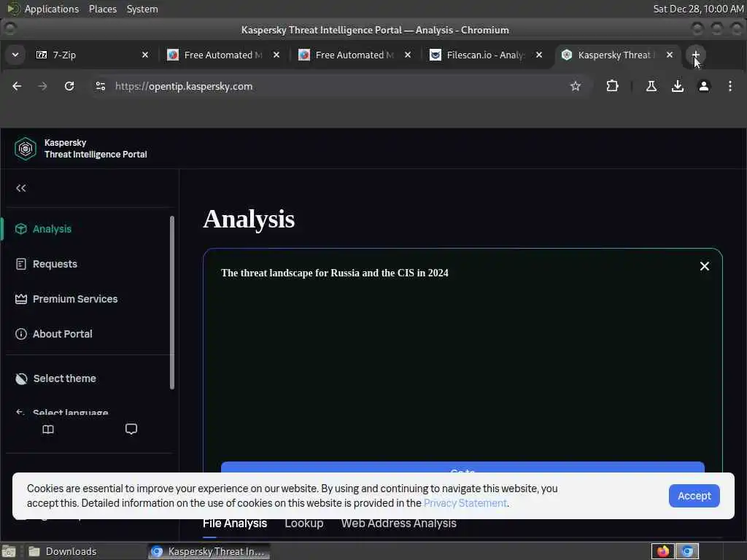This screenshot has height=560, width=747.
Task: Go back in browser history
Action: [18, 86]
